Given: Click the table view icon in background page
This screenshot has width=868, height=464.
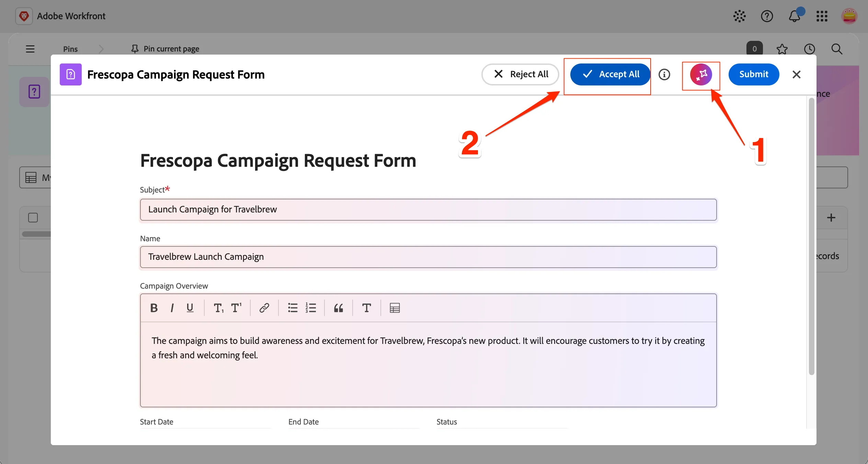Looking at the screenshot, I should click(31, 177).
